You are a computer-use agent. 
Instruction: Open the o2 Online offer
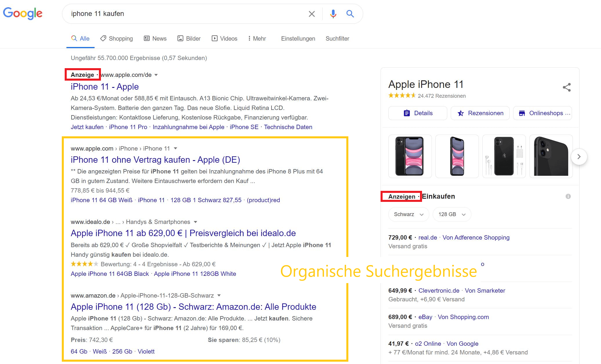[428, 344]
